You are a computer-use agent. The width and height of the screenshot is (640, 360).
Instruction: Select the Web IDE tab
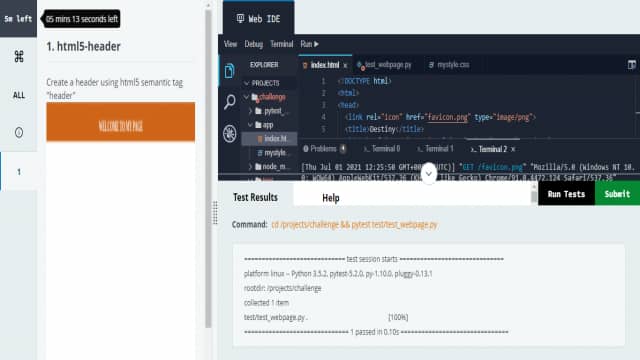pyautogui.click(x=258, y=18)
